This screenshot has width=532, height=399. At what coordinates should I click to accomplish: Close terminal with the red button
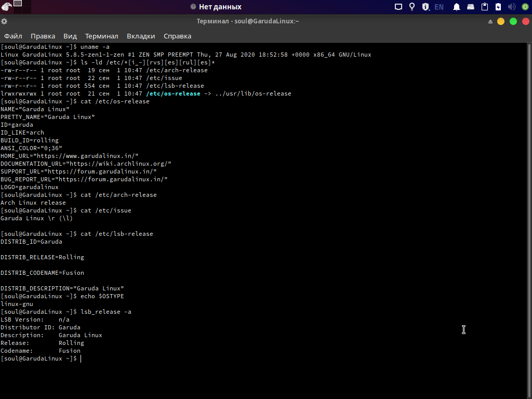(526, 21)
